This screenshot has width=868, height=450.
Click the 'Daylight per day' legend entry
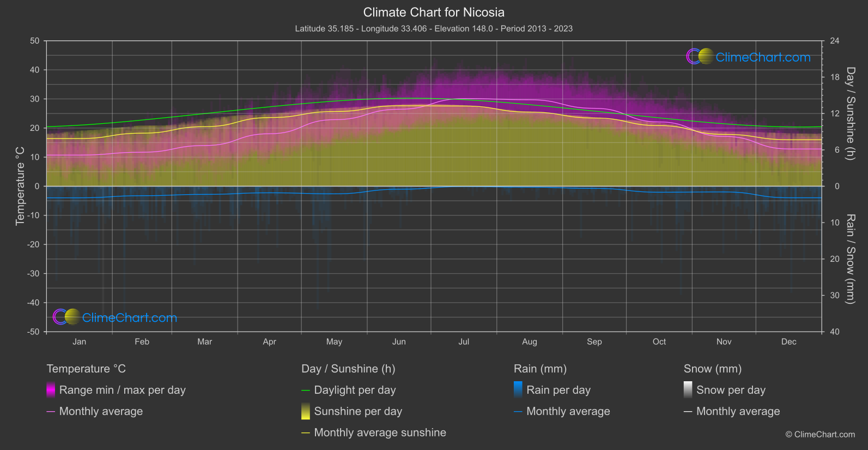point(349,390)
